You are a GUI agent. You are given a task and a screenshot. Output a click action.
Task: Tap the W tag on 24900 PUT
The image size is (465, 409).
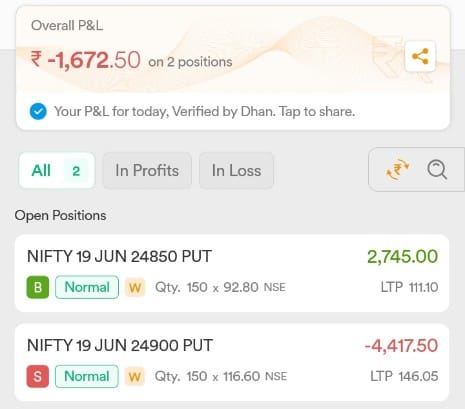click(x=135, y=377)
